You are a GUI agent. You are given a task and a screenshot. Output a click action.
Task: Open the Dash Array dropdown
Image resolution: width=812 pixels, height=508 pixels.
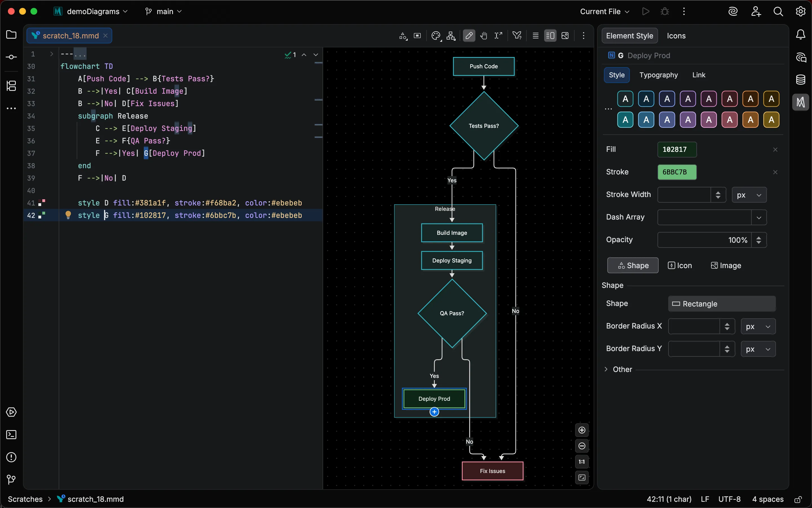click(x=759, y=217)
